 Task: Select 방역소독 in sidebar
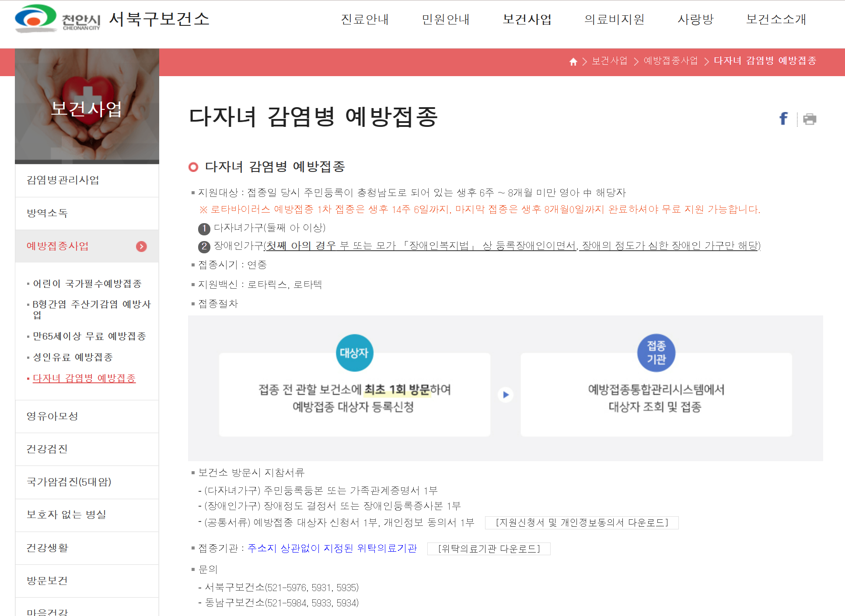(87, 213)
